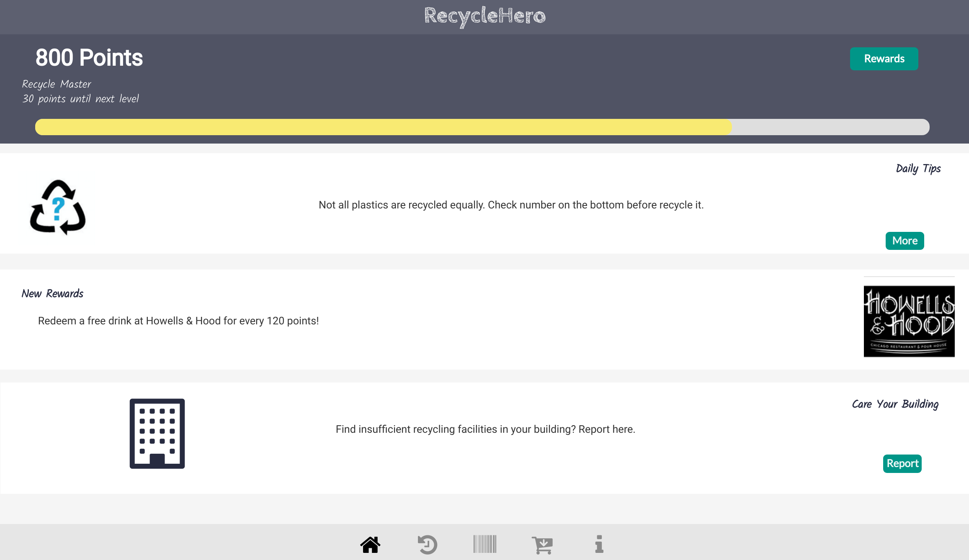Click the building icon
Image resolution: width=969 pixels, height=560 pixels.
coord(157,433)
